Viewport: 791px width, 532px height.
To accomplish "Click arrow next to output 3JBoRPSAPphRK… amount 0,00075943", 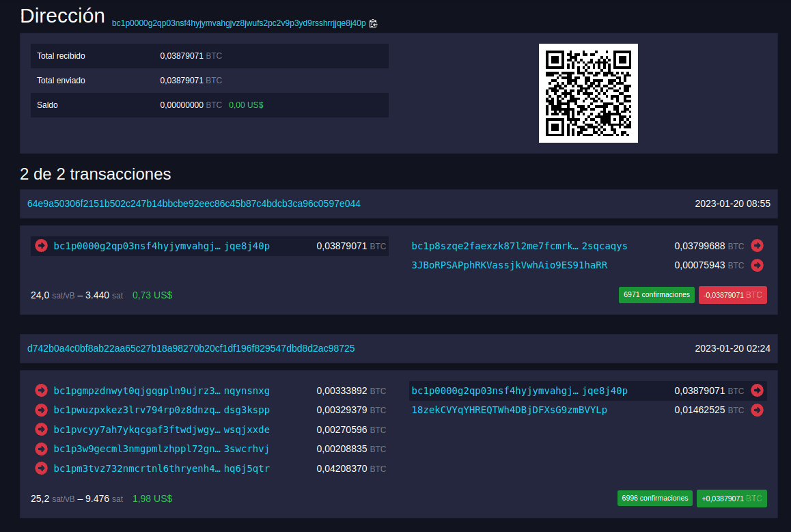I will click(758, 265).
